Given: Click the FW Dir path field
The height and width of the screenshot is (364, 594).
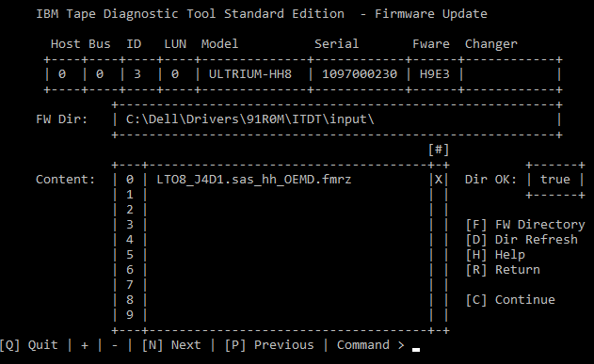Looking at the screenshot, I should click(x=336, y=119).
